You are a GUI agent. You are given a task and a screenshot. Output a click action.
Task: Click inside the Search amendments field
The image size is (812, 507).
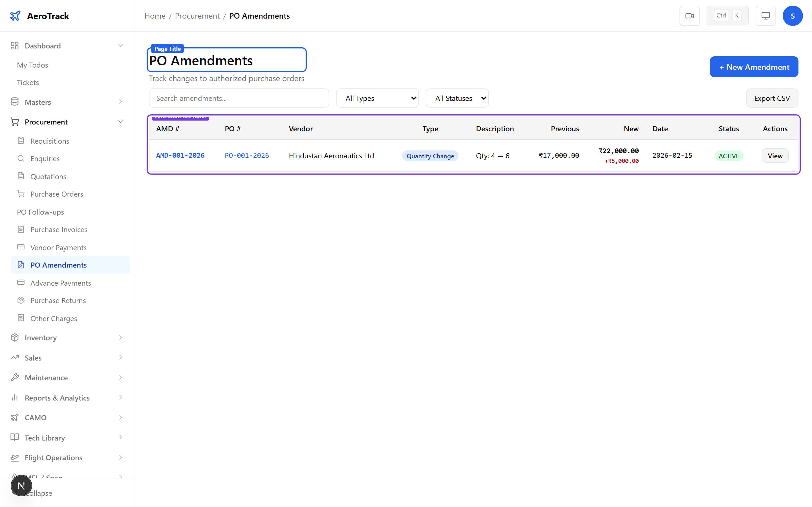(239, 98)
